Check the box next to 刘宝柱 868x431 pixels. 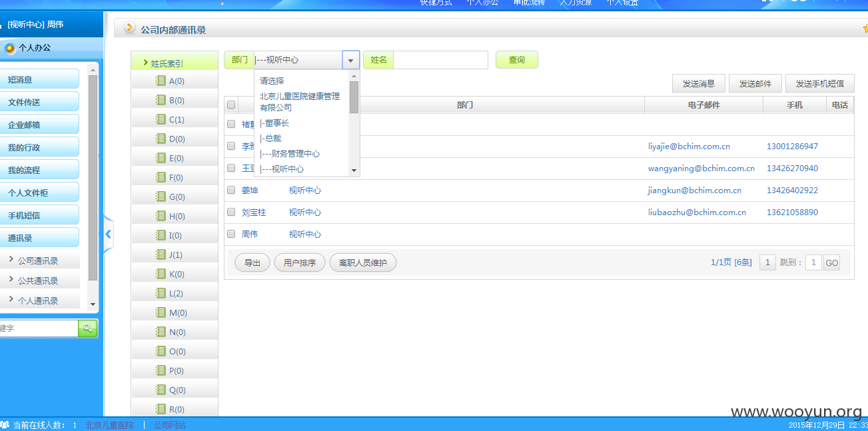(x=231, y=212)
